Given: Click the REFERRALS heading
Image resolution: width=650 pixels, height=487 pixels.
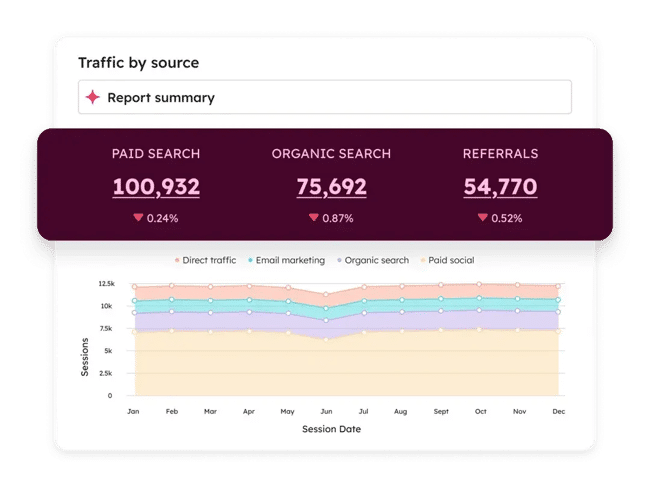Looking at the screenshot, I should click(500, 154).
